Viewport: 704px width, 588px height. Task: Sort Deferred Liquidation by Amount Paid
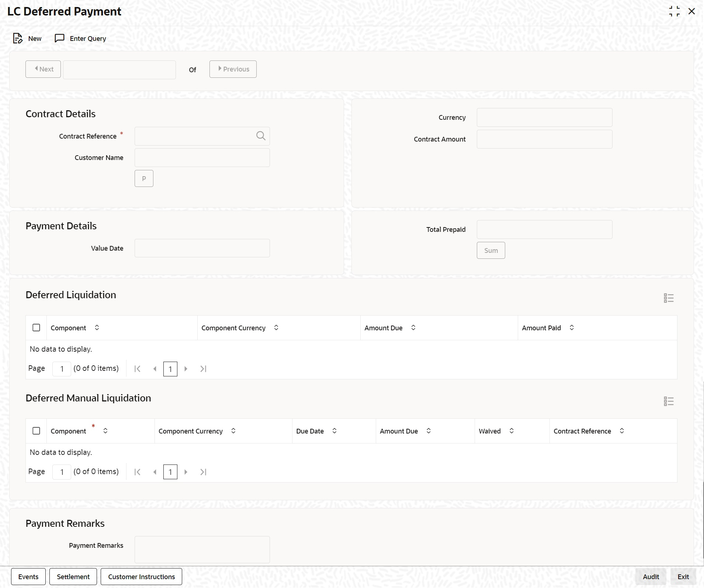pos(572,327)
